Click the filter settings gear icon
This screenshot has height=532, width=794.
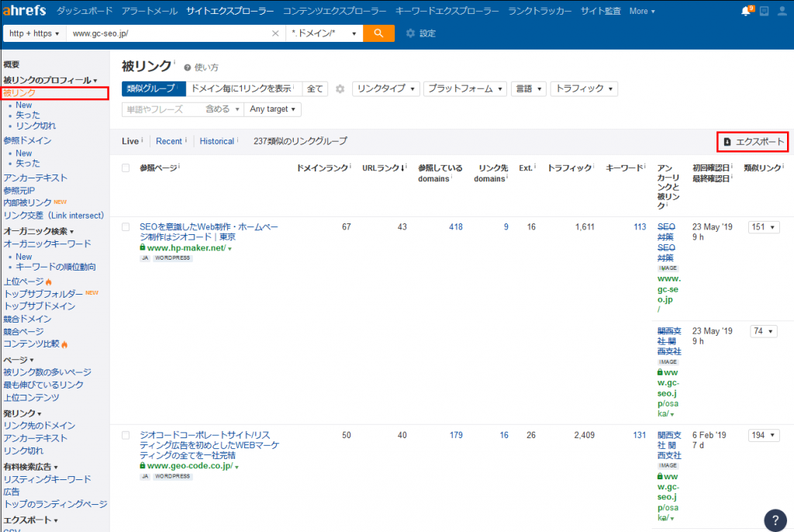click(340, 89)
